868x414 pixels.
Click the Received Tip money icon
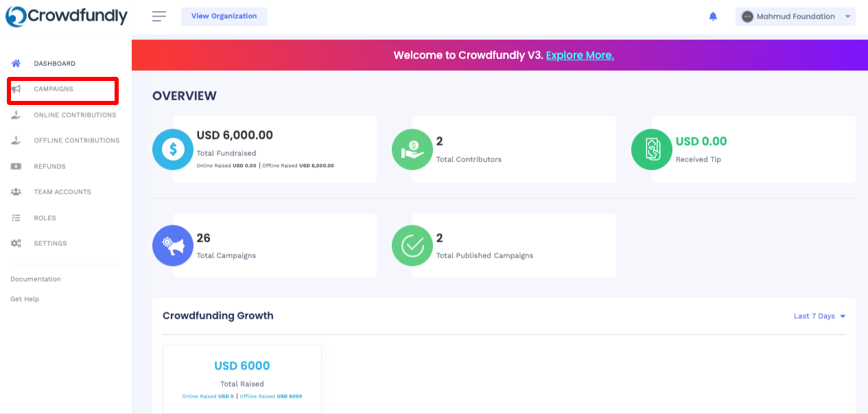click(652, 149)
